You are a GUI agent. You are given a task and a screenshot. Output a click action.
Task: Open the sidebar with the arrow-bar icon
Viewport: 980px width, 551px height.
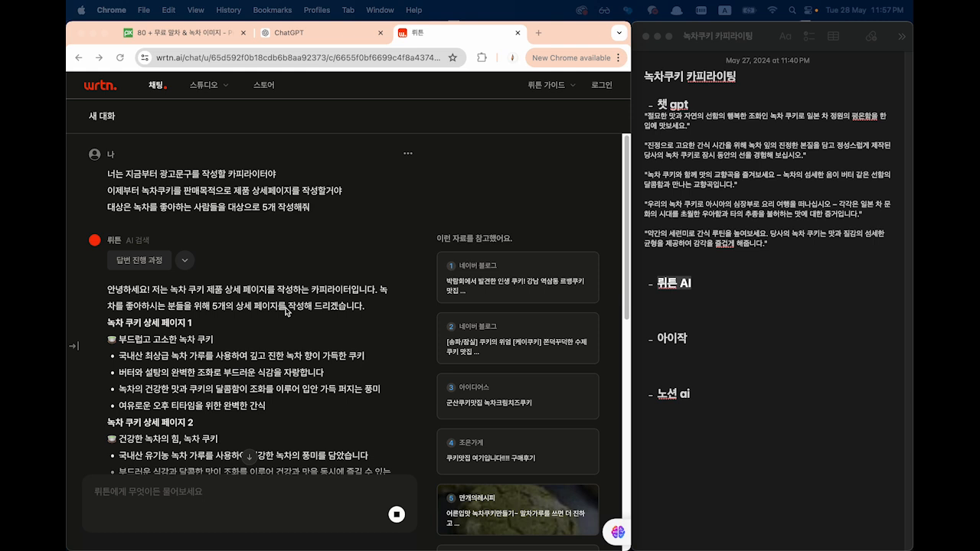pyautogui.click(x=73, y=346)
